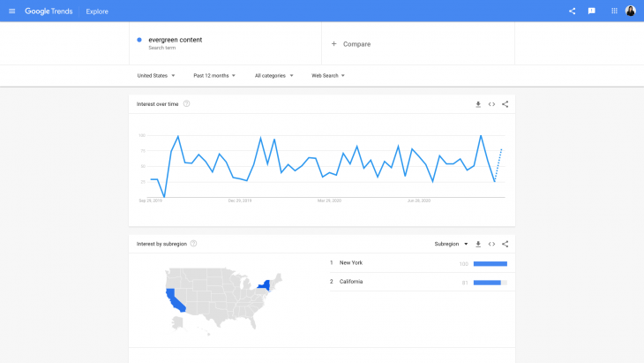Click the share icon in header
This screenshot has width=644, height=363.
pyautogui.click(x=572, y=11)
